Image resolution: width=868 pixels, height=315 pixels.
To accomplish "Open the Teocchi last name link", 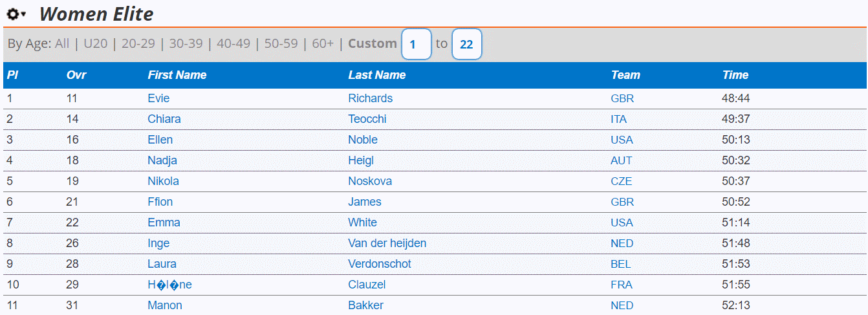I will [367, 119].
